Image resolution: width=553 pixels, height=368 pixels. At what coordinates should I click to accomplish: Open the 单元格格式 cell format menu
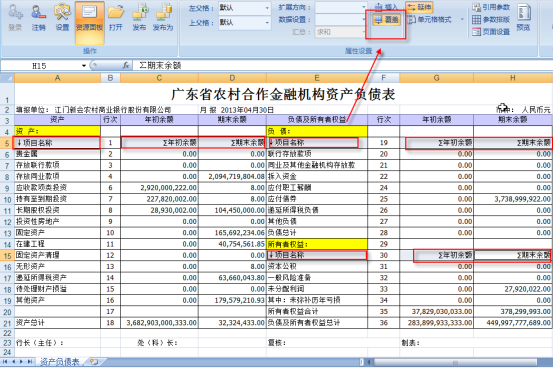(x=434, y=19)
